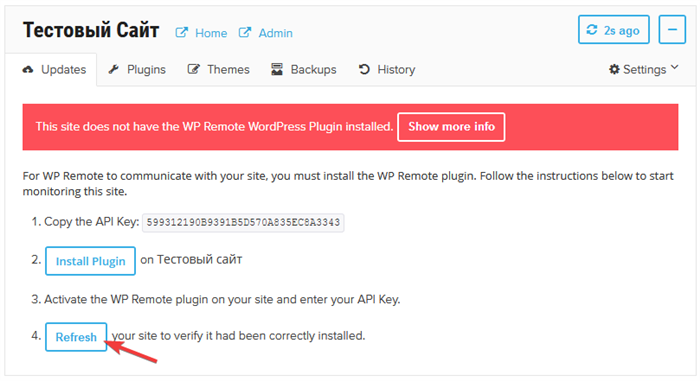Click the external-link icon beside Admin

(x=245, y=33)
